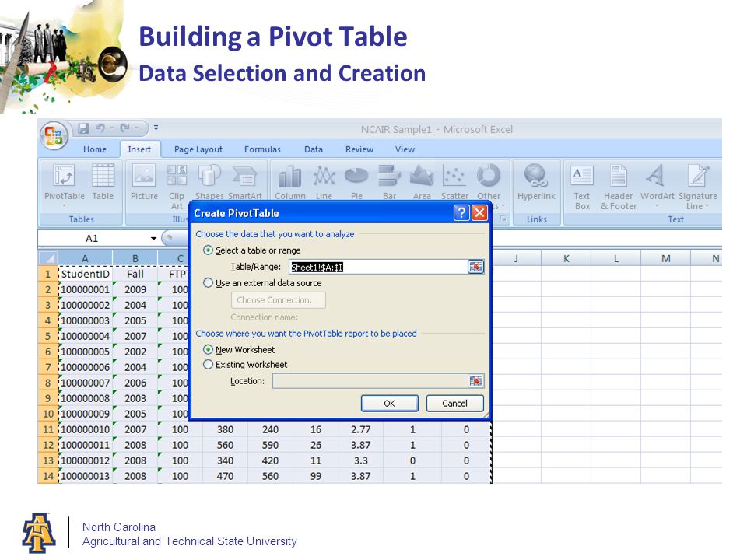The height and width of the screenshot is (560, 747).
Task: Open Customize Quick Access Toolbar arrow
Action: pyautogui.click(x=156, y=128)
